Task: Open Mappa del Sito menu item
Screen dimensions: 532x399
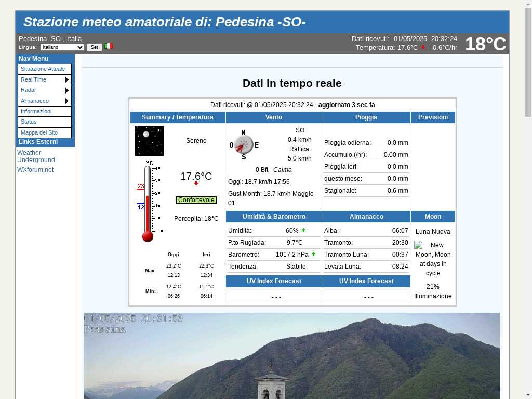Action: pos(45,132)
